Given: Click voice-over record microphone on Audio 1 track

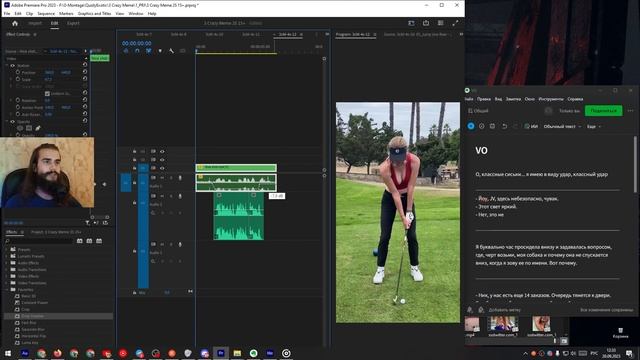Looking at the screenshot, I should 180,178.
